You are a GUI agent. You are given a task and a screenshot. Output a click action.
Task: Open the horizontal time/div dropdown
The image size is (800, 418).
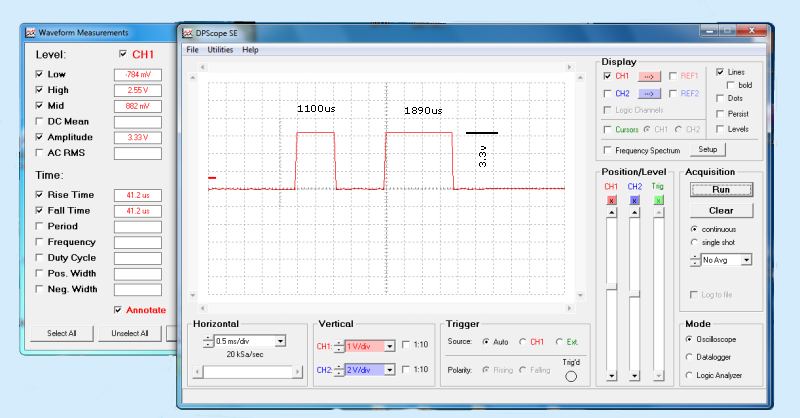pyautogui.click(x=281, y=341)
